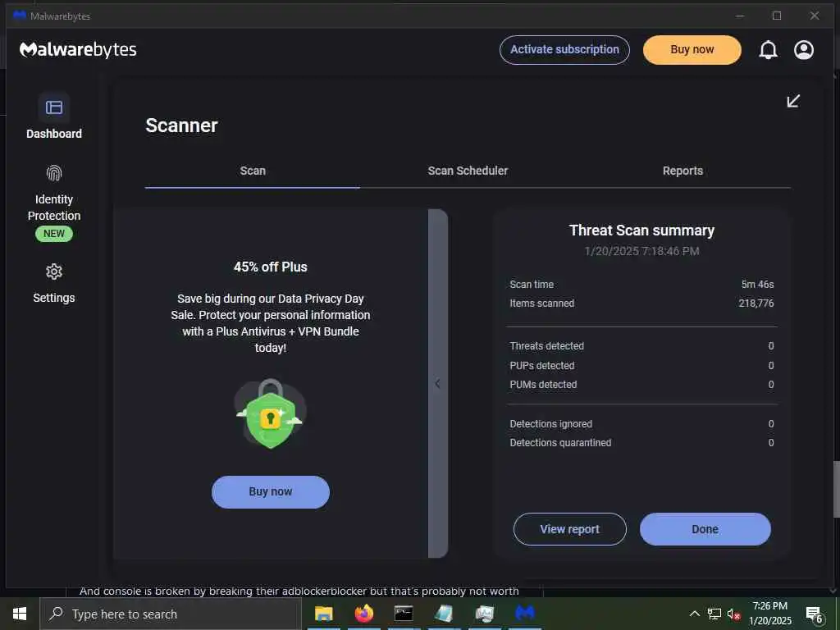The width and height of the screenshot is (840, 630).
Task: Collapse the promo panel with chevron
Action: click(x=438, y=383)
